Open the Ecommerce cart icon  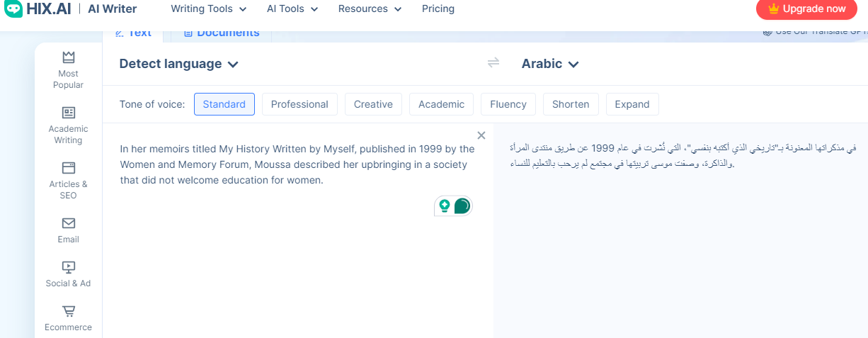(69, 311)
